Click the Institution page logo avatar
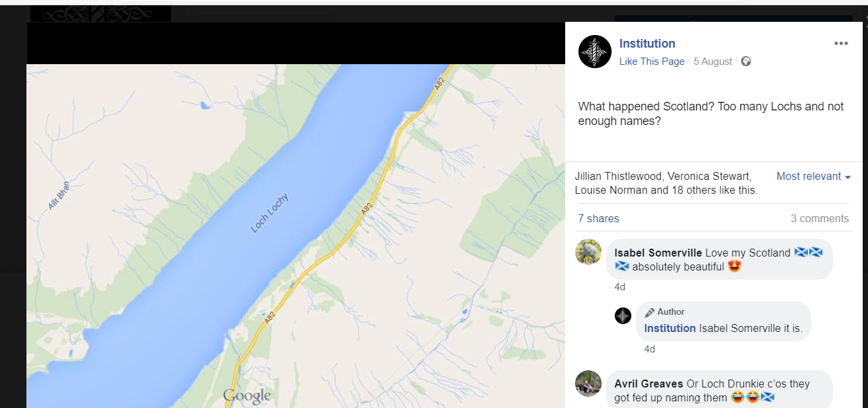The width and height of the screenshot is (868, 408). coord(595,52)
